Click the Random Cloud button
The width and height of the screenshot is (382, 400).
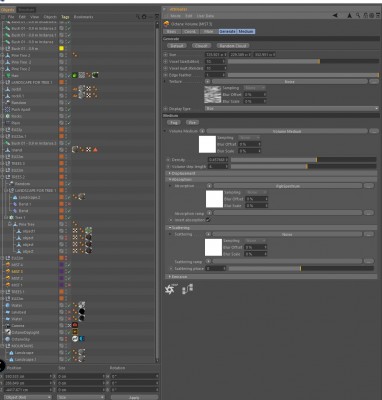233,46
